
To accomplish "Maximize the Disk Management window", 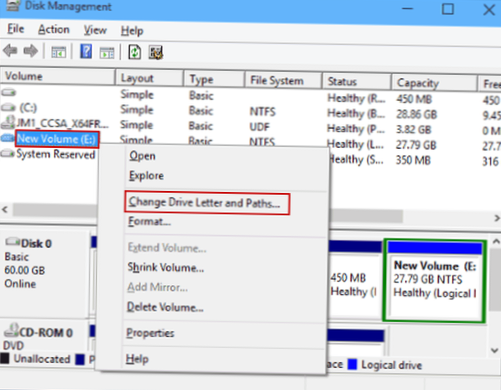I will click(x=447, y=9).
